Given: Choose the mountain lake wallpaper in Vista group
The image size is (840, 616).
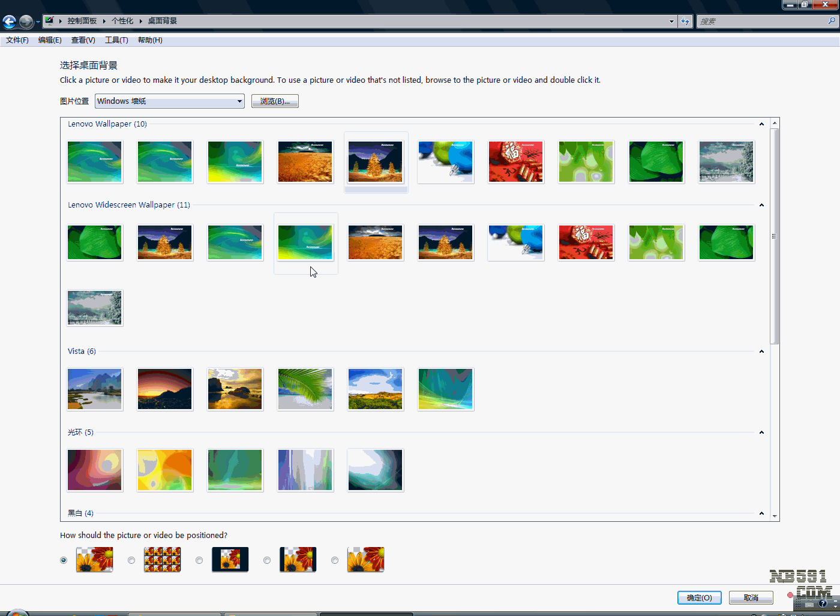Looking at the screenshot, I should 95,389.
